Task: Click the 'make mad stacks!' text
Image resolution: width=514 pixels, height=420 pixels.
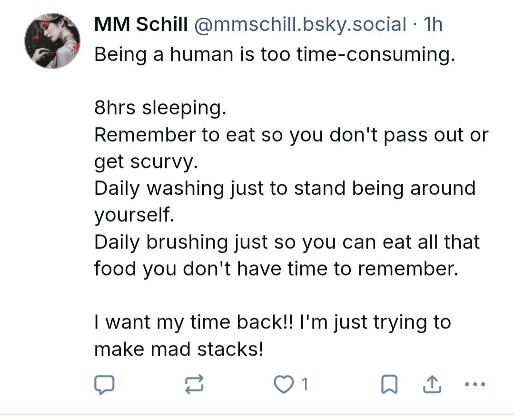Action: click(x=178, y=349)
